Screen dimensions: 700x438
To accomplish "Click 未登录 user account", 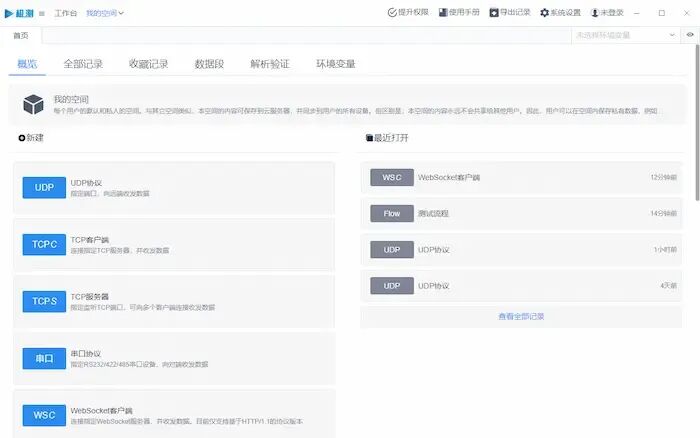I will click(x=607, y=13).
